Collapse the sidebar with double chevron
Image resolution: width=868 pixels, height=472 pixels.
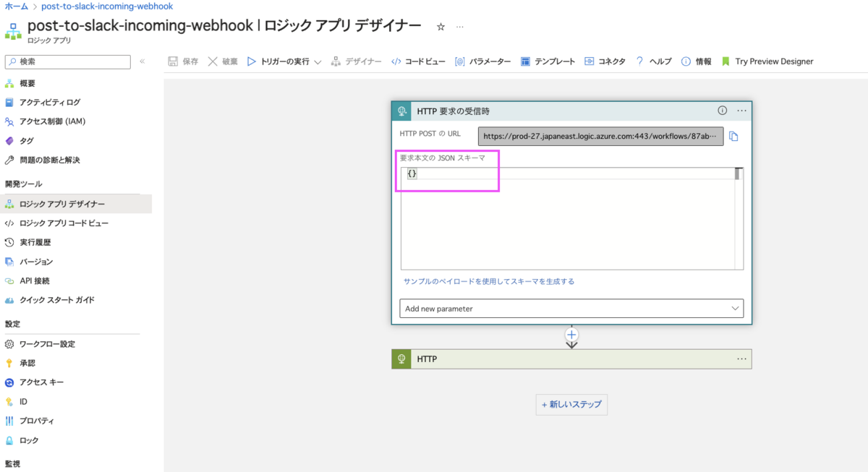(142, 61)
